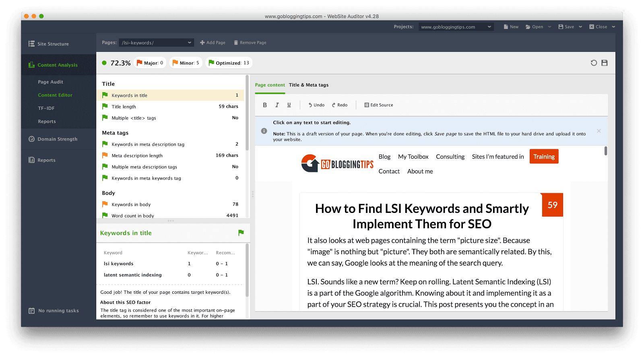
Task: Open Reports under Content Analysis
Action: pos(47,122)
